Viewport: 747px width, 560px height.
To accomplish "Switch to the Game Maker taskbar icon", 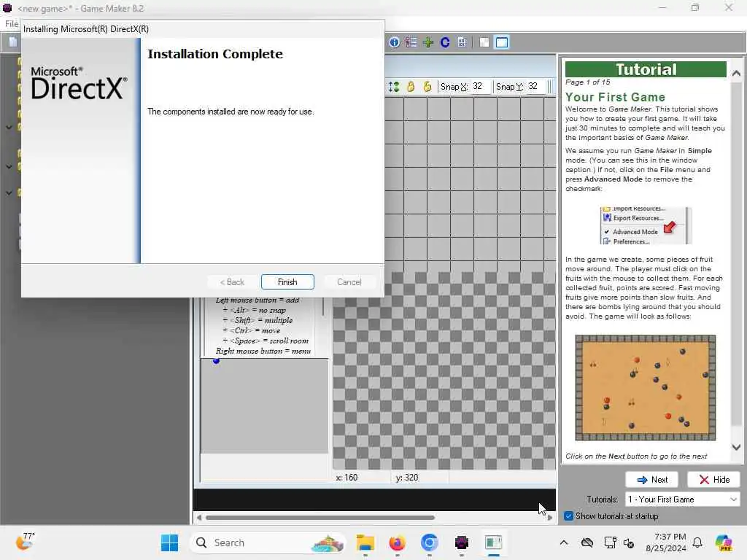I will tap(461, 542).
